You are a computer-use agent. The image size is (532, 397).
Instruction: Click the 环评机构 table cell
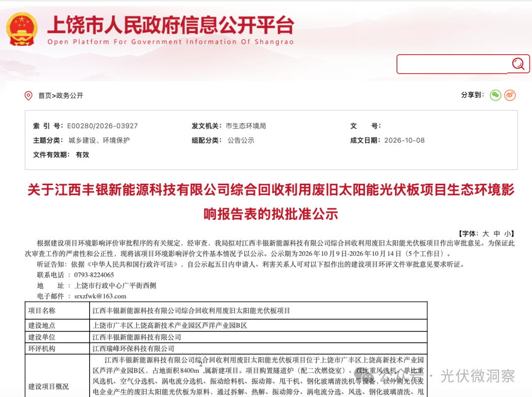pos(57,348)
